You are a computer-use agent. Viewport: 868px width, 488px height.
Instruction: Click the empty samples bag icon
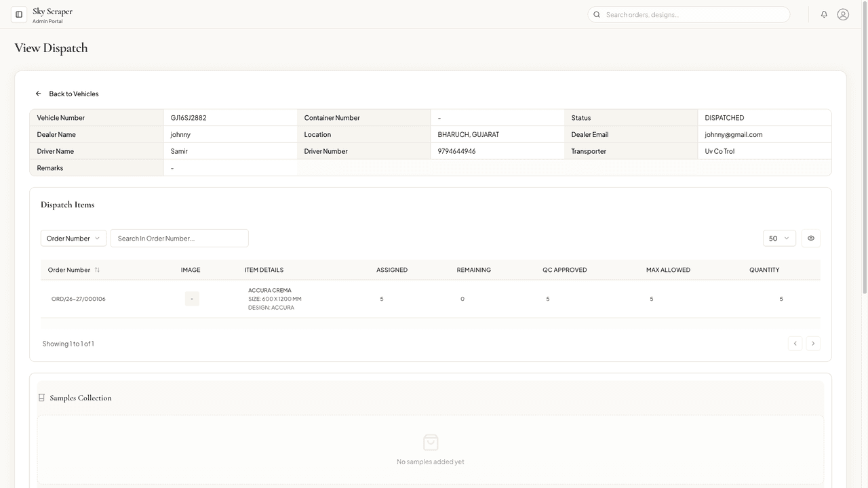click(x=431, y=443)
